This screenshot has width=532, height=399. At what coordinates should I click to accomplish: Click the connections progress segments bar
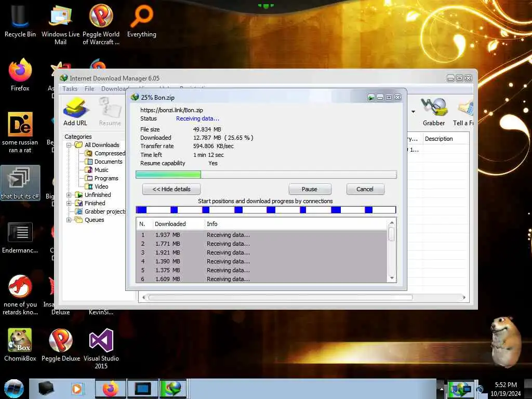tap(266, 210)
